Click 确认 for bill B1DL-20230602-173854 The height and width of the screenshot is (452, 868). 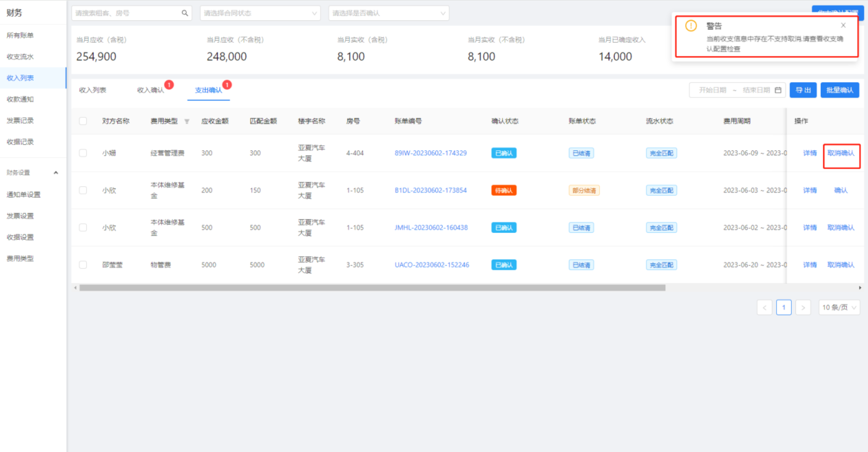click(841, 190)
